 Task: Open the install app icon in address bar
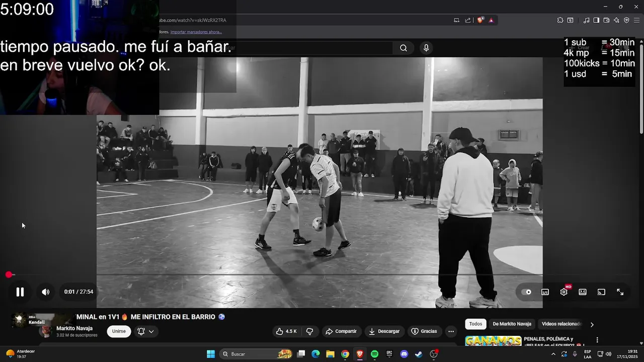pos(456,20)
